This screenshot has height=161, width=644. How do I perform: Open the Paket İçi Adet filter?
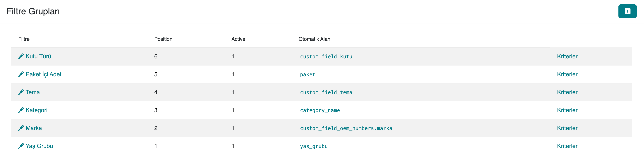[43, 74]
